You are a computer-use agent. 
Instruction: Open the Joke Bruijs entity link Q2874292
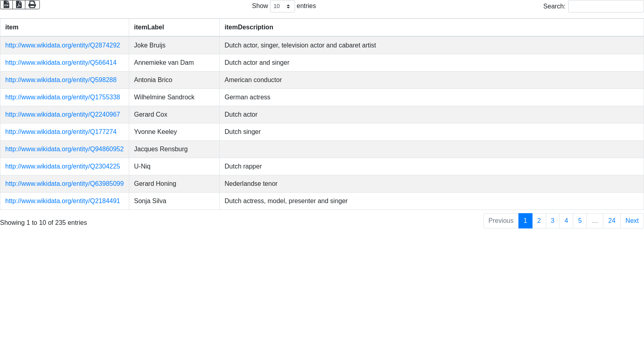pyautogui.click(x=62, y=45)
